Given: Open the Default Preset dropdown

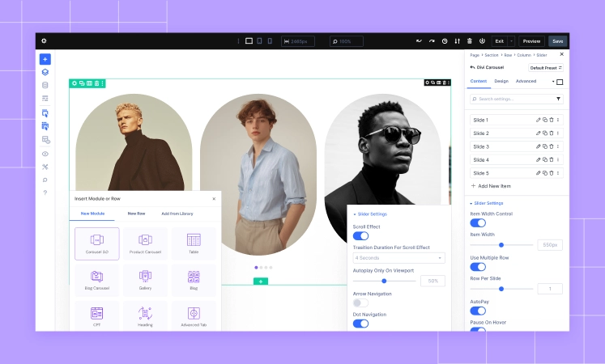Looking at the screenshot, I should [546, 68].
